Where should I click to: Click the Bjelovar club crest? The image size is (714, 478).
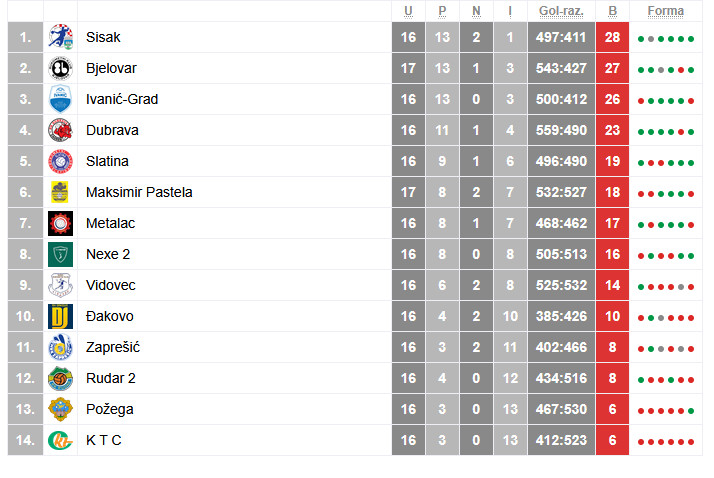[x=60, y=68]
